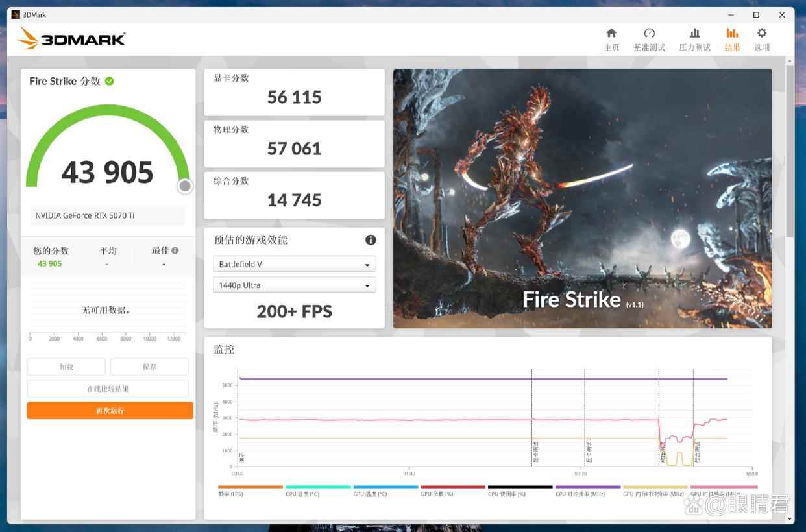The width and height of the screenshot is (806, 532).
Task: Maximize the 3DMark window
Action: 756,14
